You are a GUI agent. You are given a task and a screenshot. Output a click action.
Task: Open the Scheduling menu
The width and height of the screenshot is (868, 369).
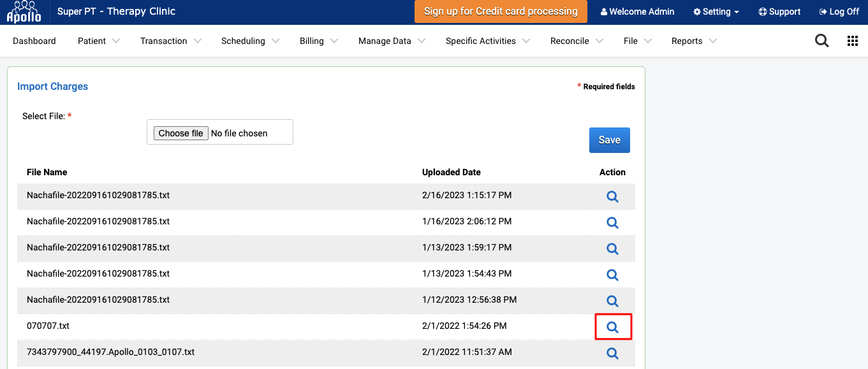point(250,41)
